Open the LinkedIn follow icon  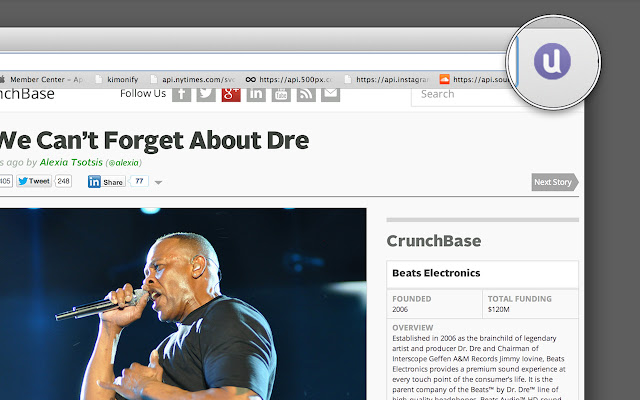tap(256, 94)
